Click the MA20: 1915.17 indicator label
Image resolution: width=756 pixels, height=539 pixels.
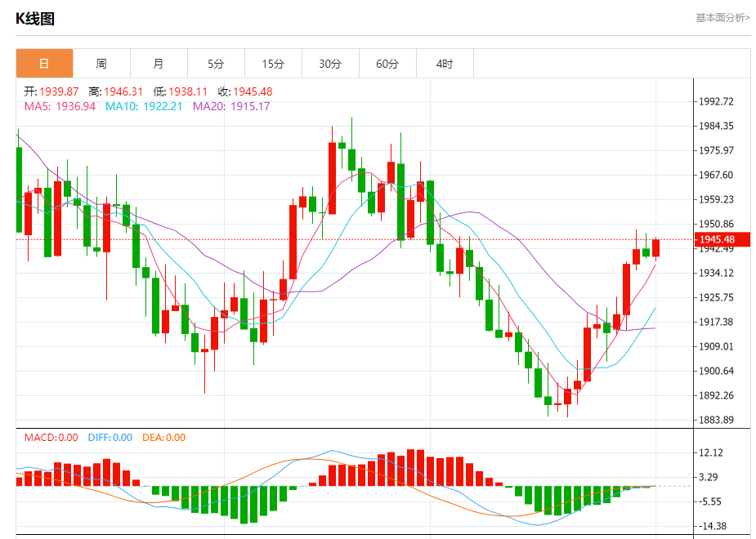(231, 106)
